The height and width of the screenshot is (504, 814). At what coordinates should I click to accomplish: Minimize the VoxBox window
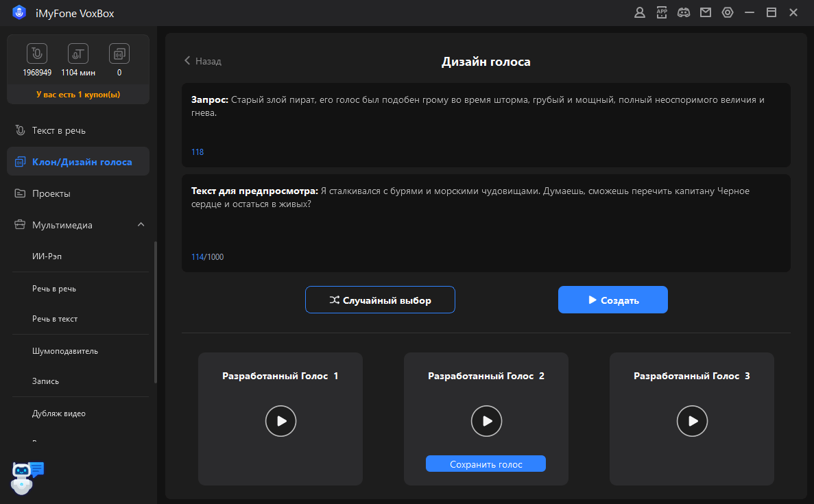(749, 12)
